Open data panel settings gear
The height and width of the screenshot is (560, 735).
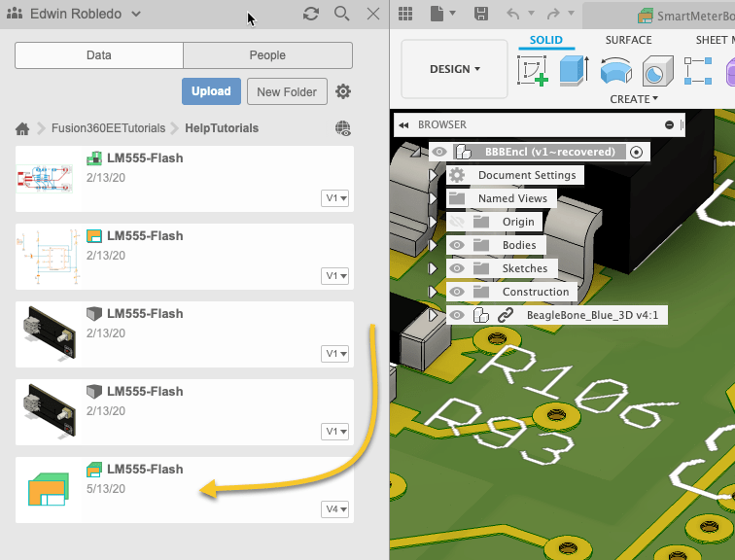[343, 91]
